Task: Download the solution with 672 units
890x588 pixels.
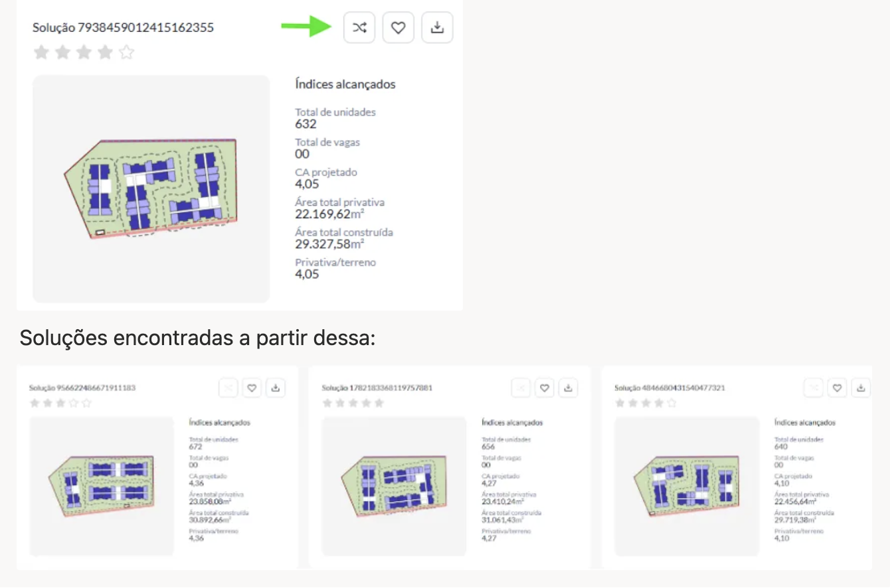Action: click(x=276, y=388)
